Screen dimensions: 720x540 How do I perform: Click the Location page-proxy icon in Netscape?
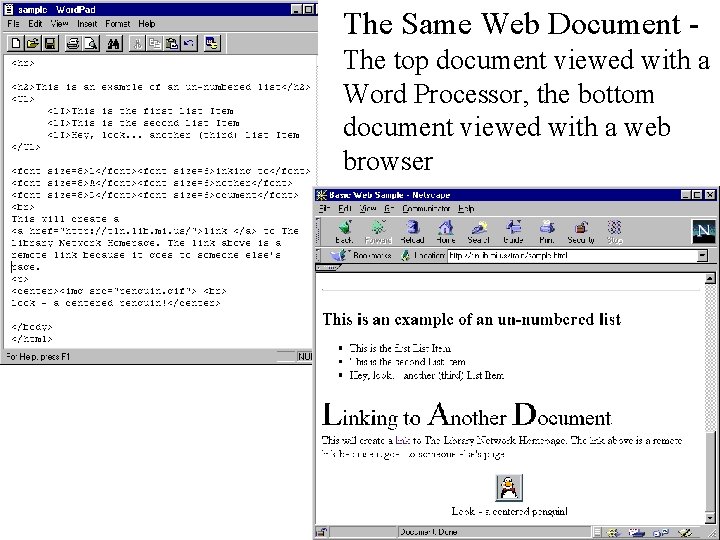pyautogui.click(x=405, y=255)
